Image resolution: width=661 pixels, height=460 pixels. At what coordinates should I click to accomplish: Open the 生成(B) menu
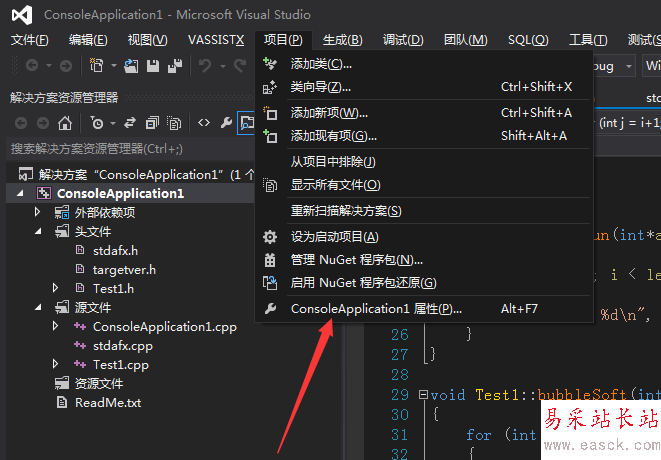(342, 40)
